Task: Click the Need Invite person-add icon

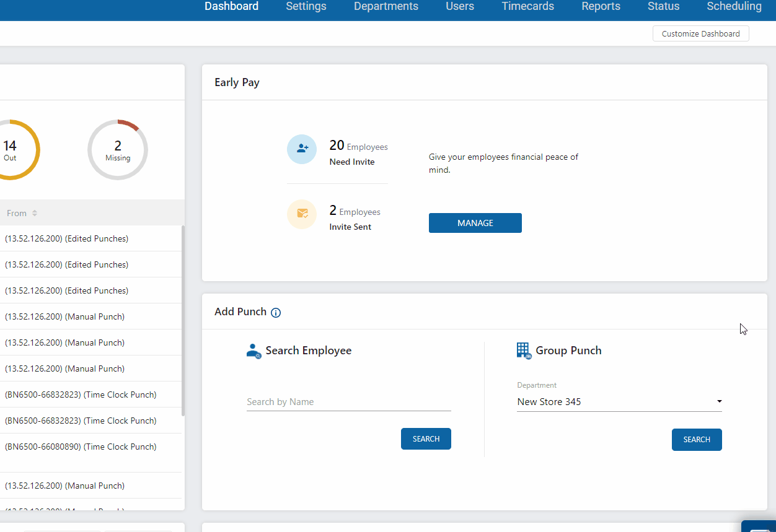Action: point(302,149)
